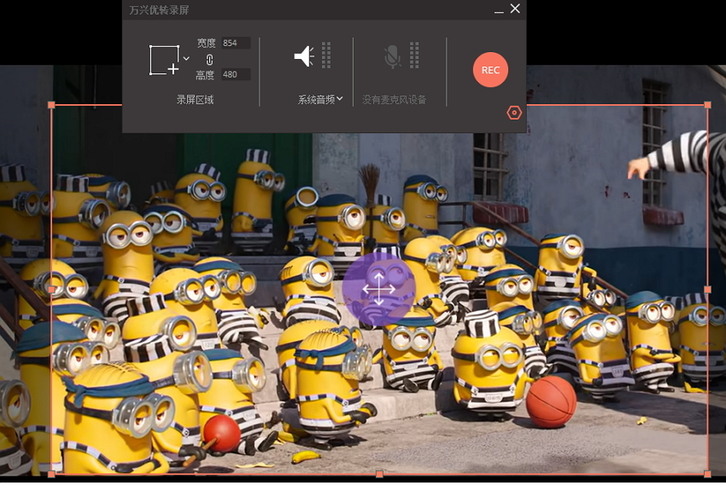This screenshot has height=491, width=726.
Task: Expand the capture area preset dropdown
Action: click(x=186, y=59)
